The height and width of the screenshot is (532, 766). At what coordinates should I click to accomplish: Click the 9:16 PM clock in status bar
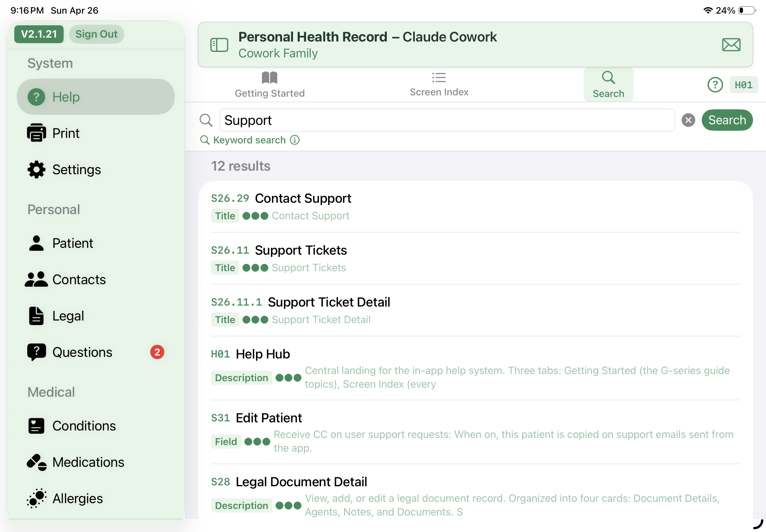click(27, 10)
